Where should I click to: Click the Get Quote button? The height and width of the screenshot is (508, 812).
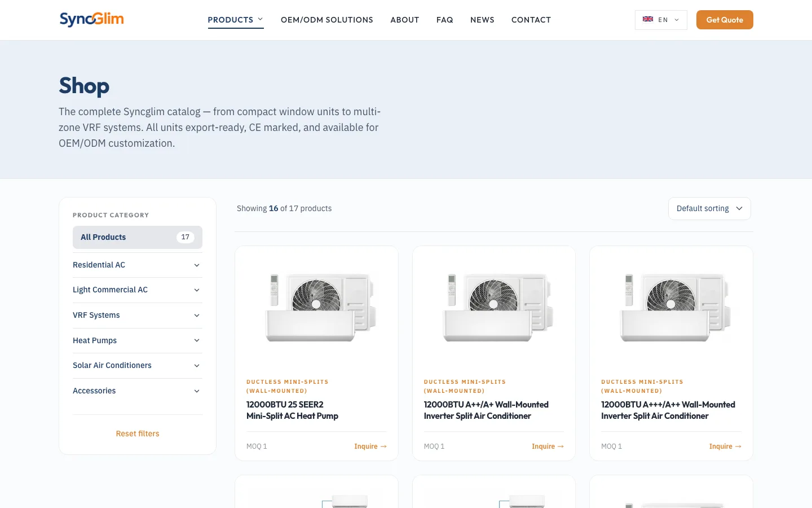[x=725, y=20]
